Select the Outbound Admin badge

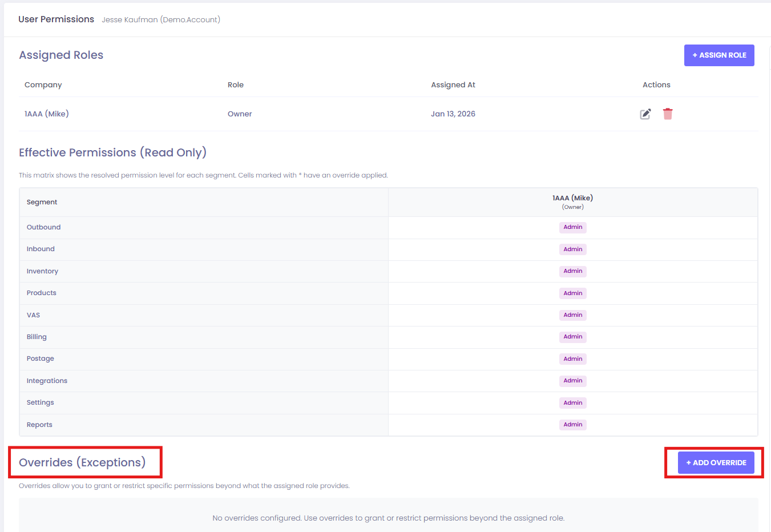[572, 227]
